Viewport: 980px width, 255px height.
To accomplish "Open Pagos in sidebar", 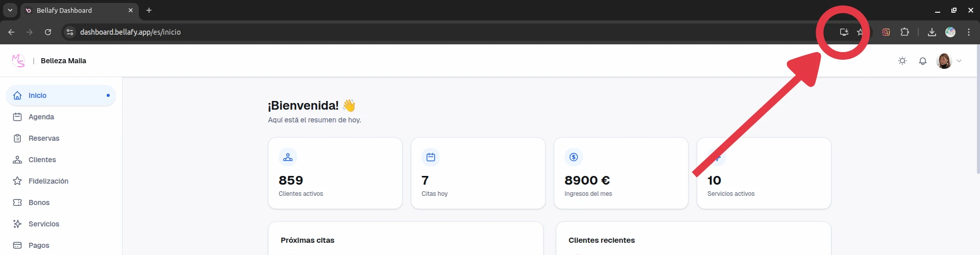I will (x=61, y=245).
